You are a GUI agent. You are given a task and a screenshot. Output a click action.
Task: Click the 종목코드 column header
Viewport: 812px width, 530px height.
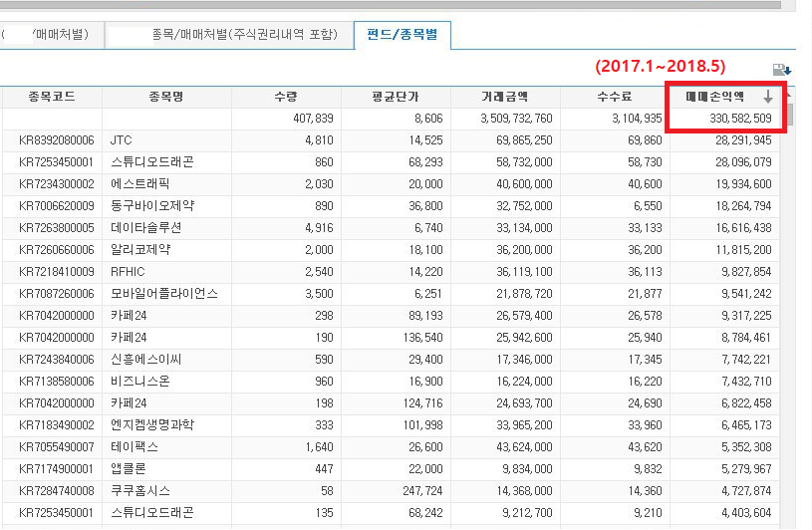point(52,97)
